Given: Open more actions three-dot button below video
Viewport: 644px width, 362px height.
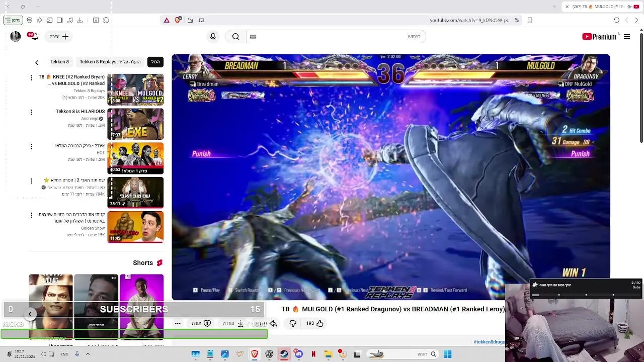Looking at the screenshot, I should 178,323.
